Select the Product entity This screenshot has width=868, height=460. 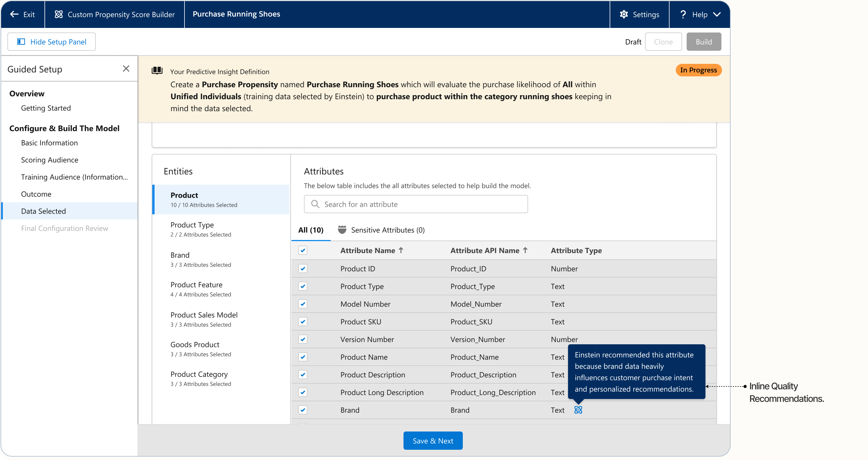point(221,199)
